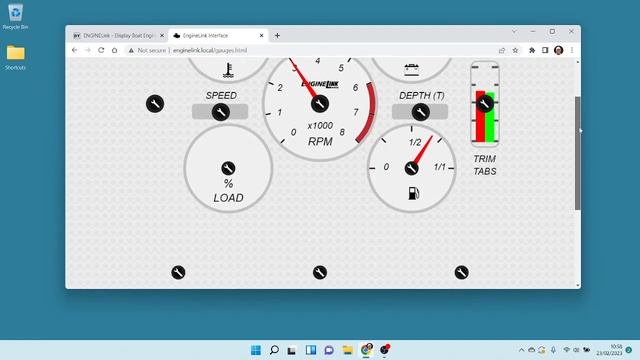Click the address bar showing enginelink.local/gauges.html
640x360 pixels.
pyautogui.click(x=210, y=50)
